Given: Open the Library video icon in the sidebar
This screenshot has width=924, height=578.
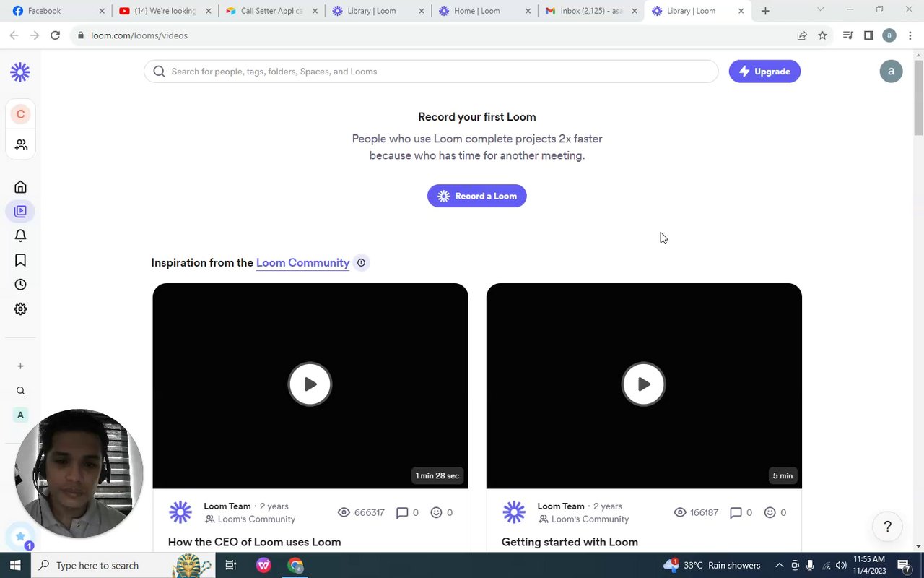Looking at the screenshot, I should (20, 211).
